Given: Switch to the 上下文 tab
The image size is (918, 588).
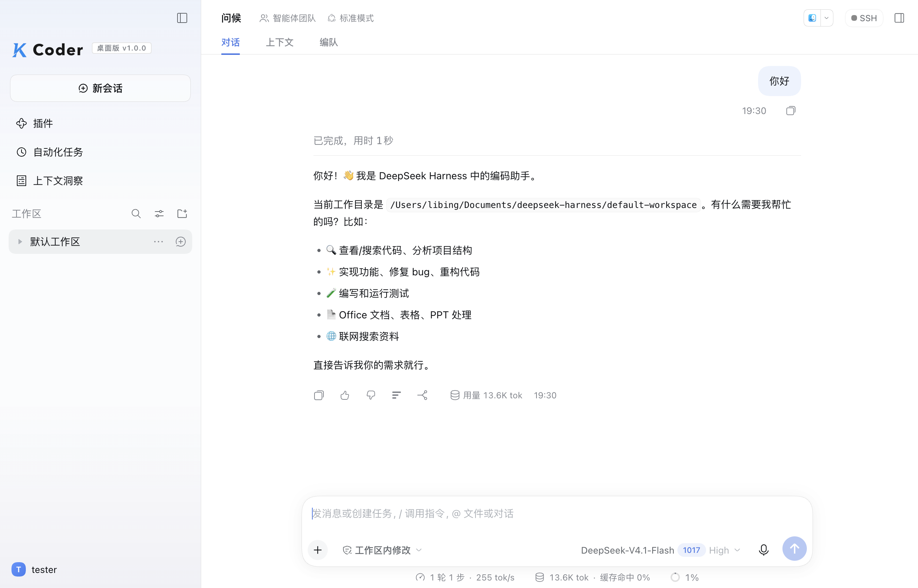Looking at the screenshot, I should point(280,42).
